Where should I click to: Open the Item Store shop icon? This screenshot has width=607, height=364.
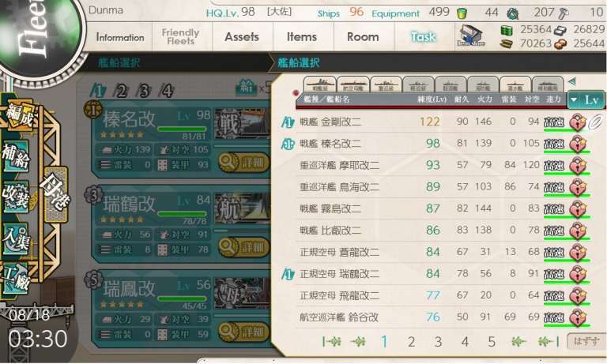[471, 36]
